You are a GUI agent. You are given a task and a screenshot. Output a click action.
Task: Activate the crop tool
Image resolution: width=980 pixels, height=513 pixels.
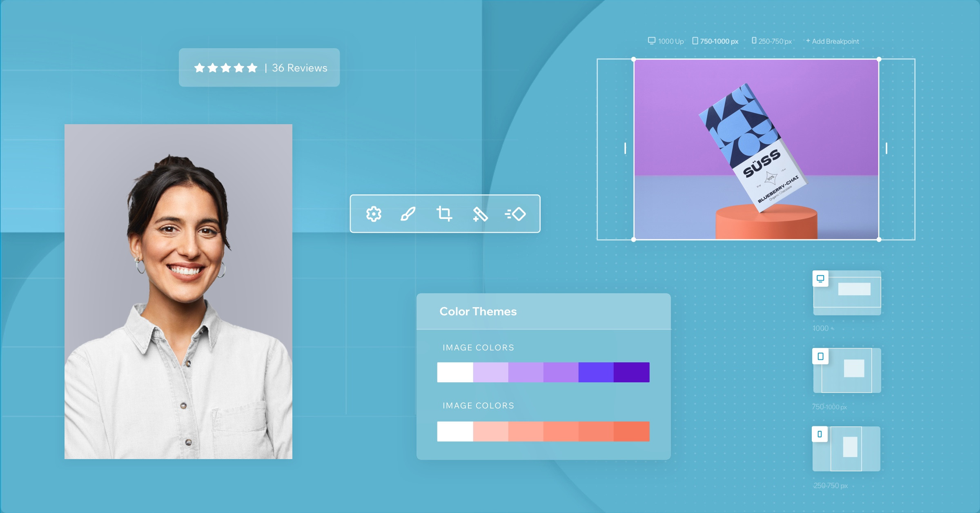tap(444, 214)
